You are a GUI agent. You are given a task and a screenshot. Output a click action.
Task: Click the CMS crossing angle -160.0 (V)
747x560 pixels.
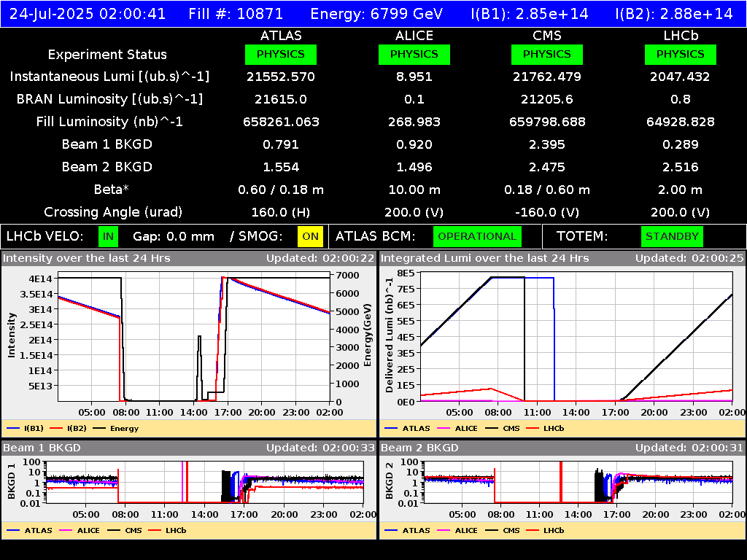coord(547,212)
